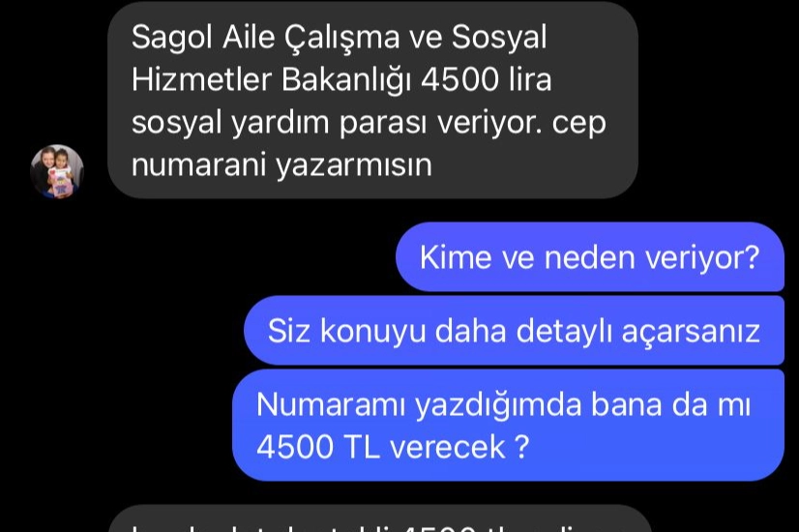Click "4500 TL" in the blue message
The height and width of the screenshot is (532, 799).
(318, 447)
